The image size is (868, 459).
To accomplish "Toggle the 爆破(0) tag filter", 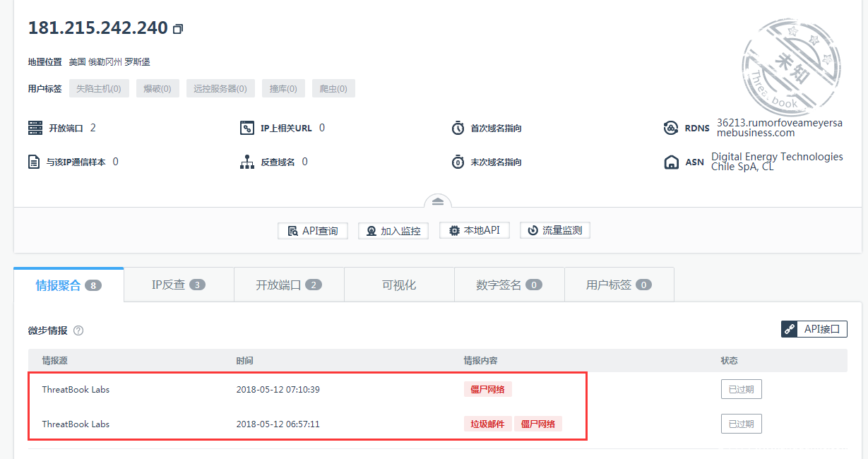I will point(157,88).
